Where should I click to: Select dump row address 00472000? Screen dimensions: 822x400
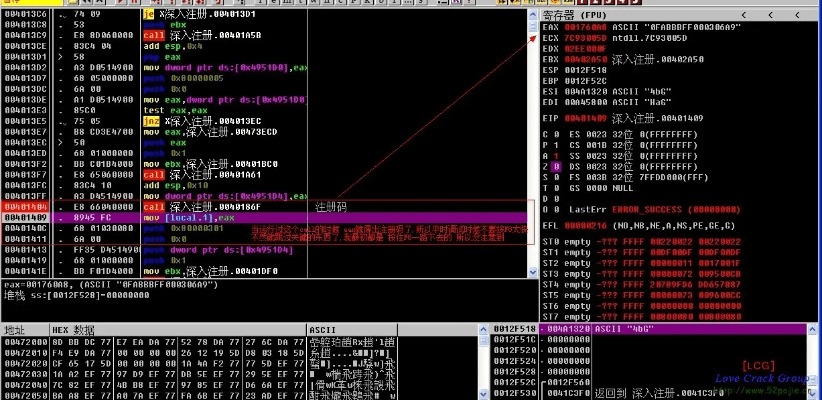26,341
